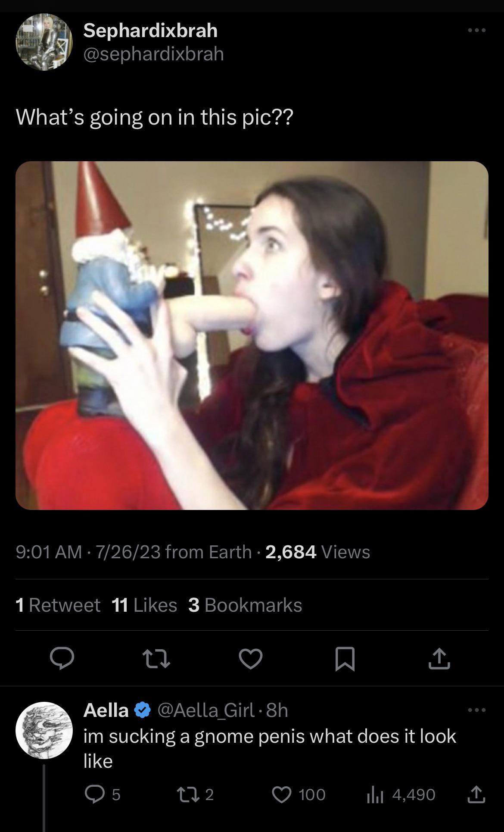
Task: Show the 3 Bookmarks count details
Action: click(245, 605)
